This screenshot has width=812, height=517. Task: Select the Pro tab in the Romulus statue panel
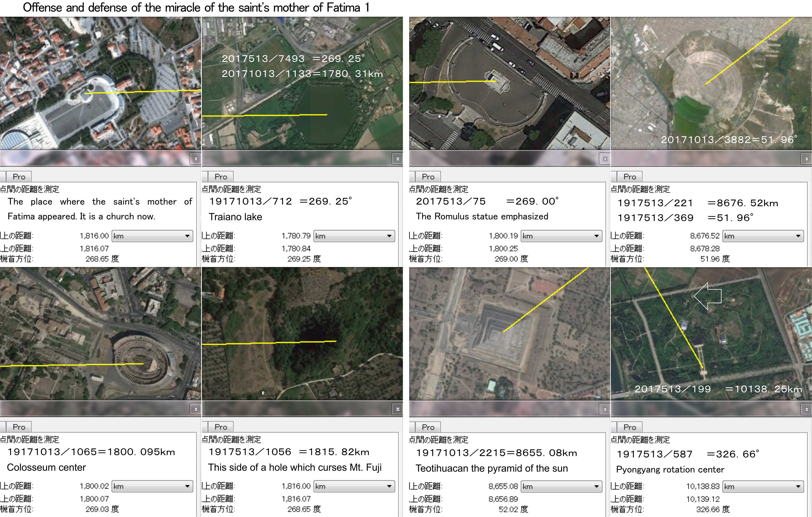click(428, 177)
